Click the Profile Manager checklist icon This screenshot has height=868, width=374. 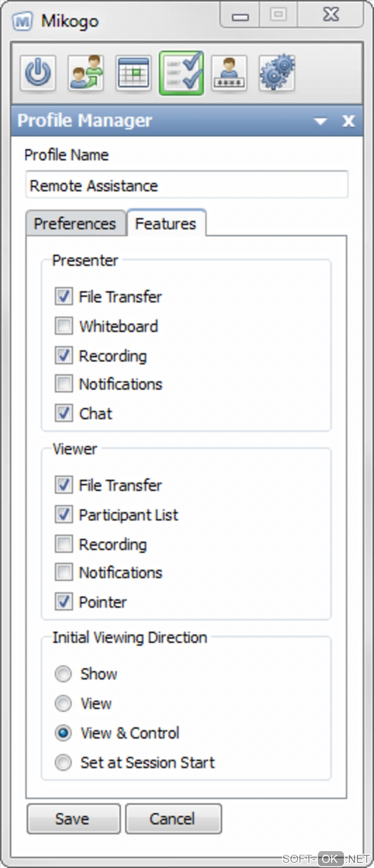point(181,73)
